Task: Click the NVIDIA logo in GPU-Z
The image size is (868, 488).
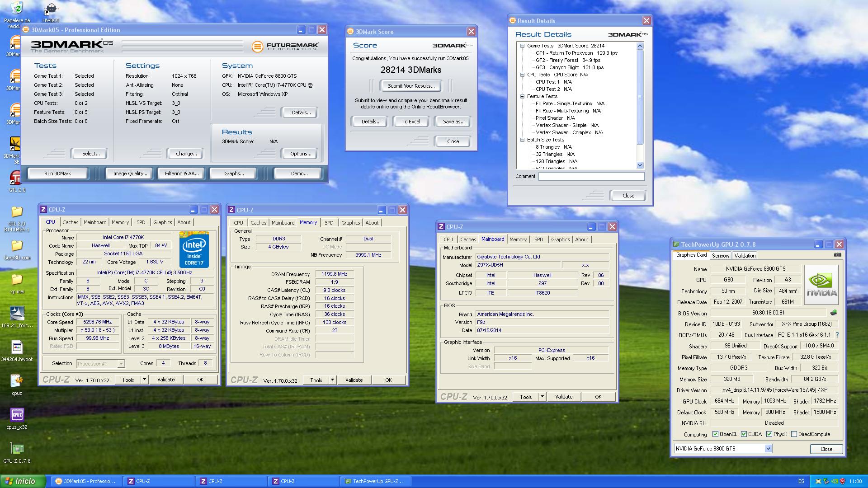Action: tap(821, 284)
